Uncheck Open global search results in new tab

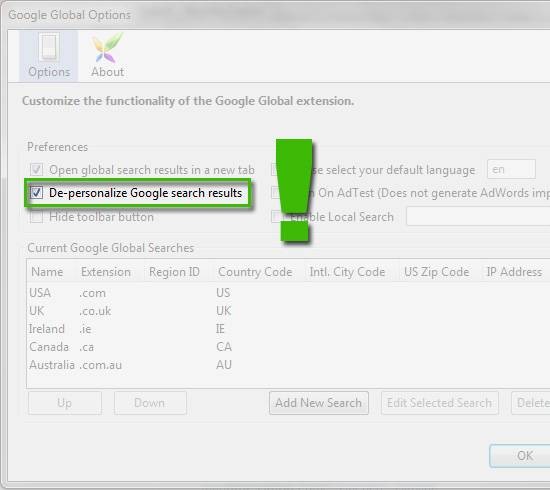(36, 170)
